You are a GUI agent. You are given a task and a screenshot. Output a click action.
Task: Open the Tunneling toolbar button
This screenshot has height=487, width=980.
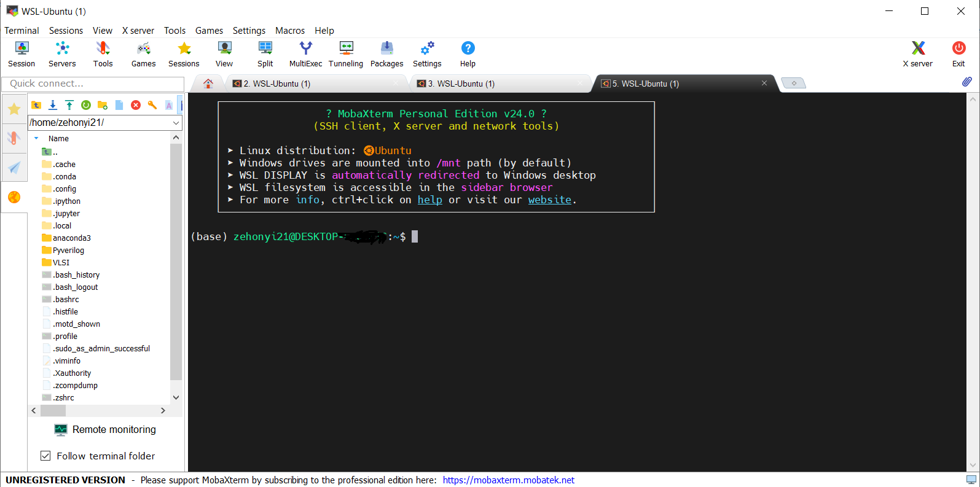click(346, 54)
